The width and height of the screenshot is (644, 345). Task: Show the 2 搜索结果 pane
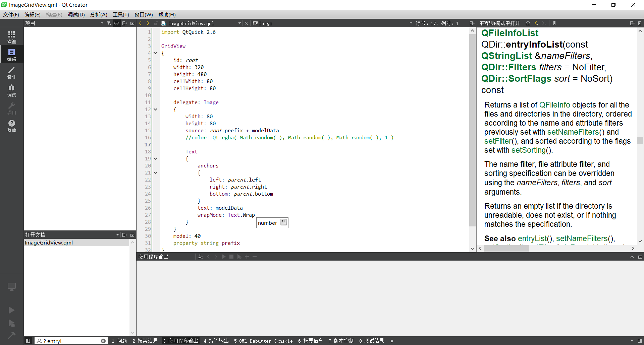(145, 341)
